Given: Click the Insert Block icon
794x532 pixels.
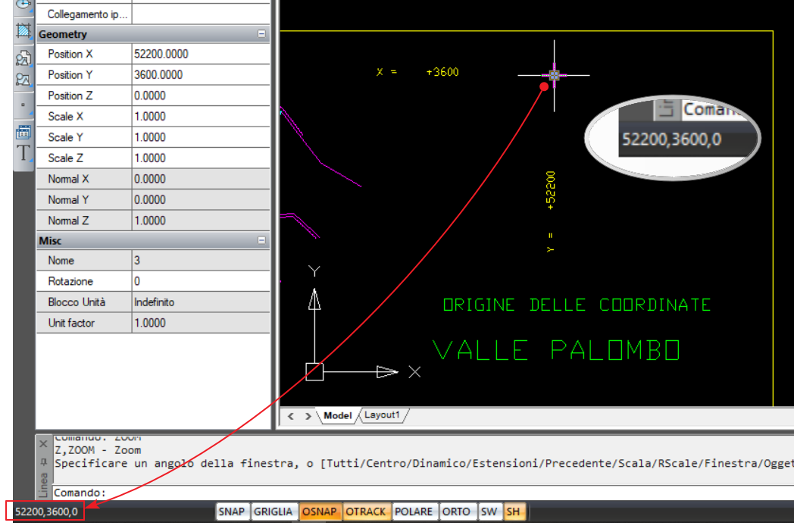Looking at the screenshot, I should tap(23, 58).
